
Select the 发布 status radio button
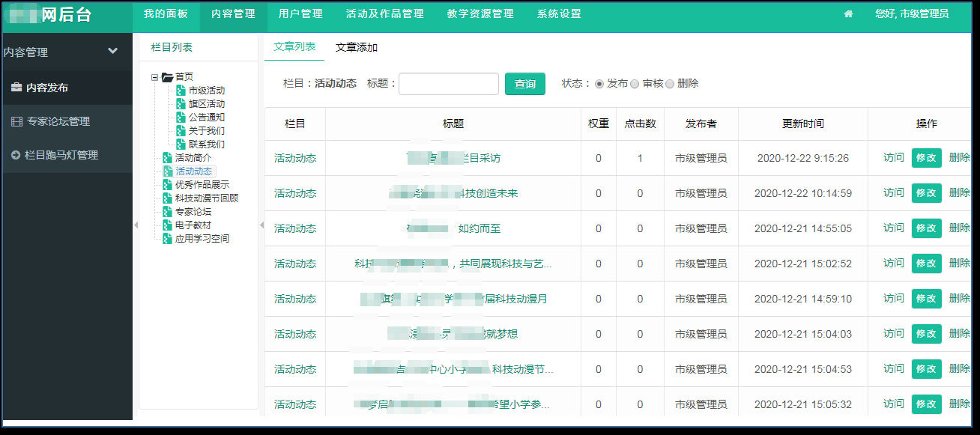(x=599, y=84)
